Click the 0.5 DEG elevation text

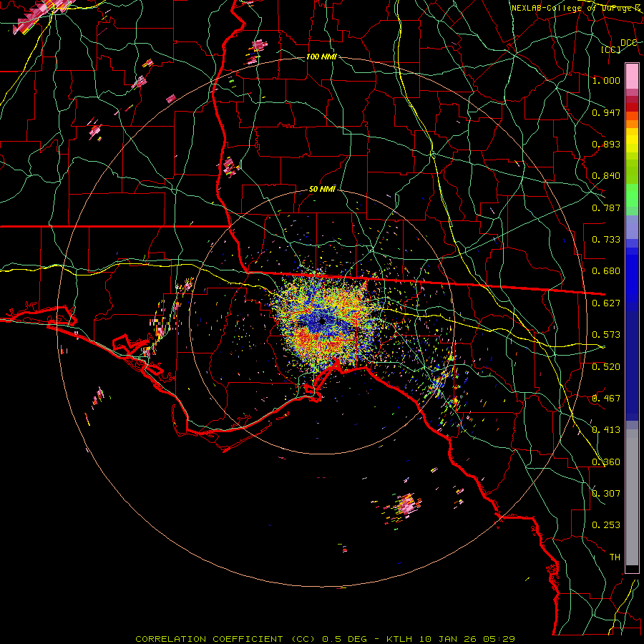346,639
